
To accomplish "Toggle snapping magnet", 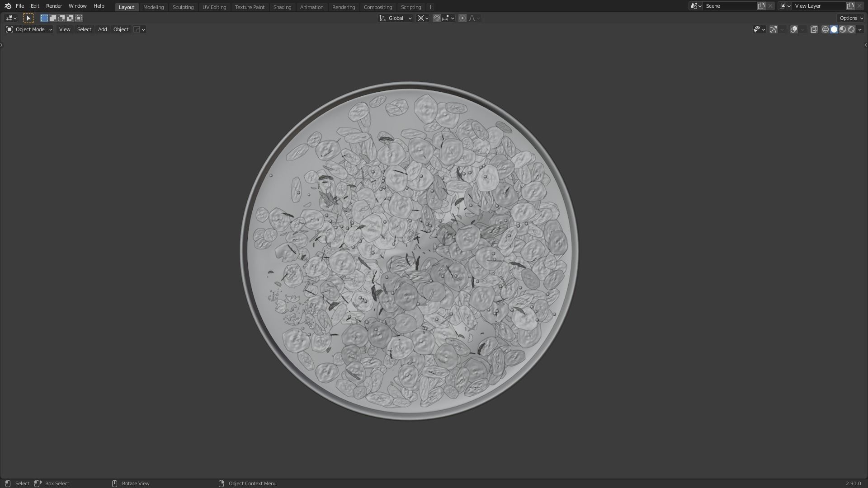I will point(436,18).
